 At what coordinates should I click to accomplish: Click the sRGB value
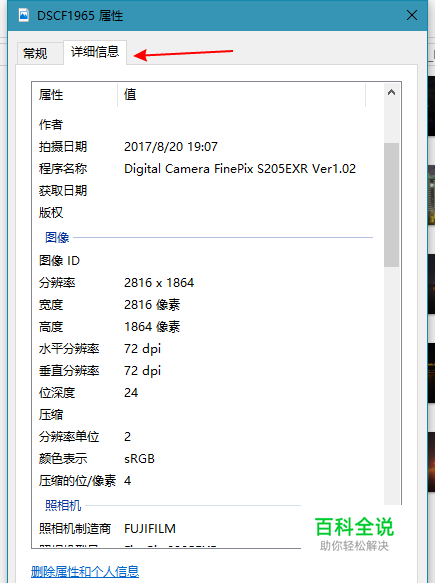pyautogui.click(x=139, y=459)
